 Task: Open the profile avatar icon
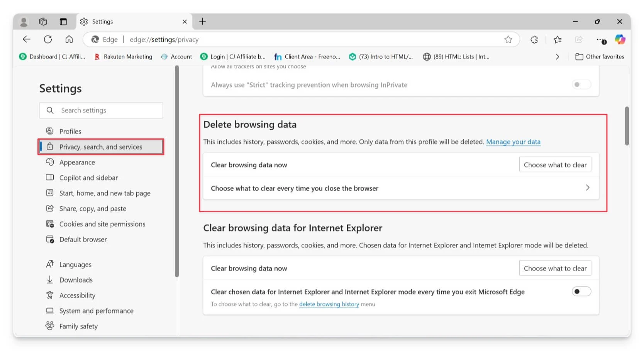pyautogui.click(x=24, y=22)
